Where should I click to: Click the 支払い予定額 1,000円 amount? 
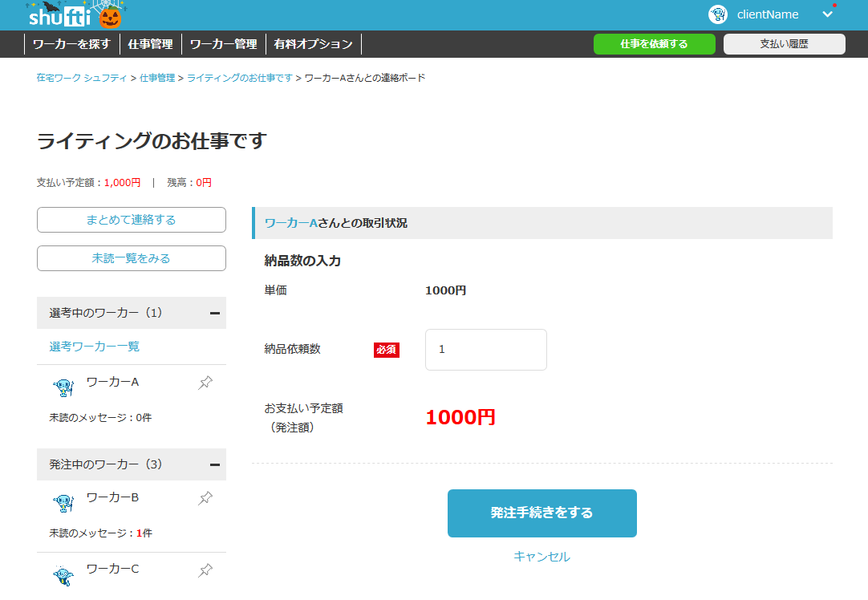point(123,183)
